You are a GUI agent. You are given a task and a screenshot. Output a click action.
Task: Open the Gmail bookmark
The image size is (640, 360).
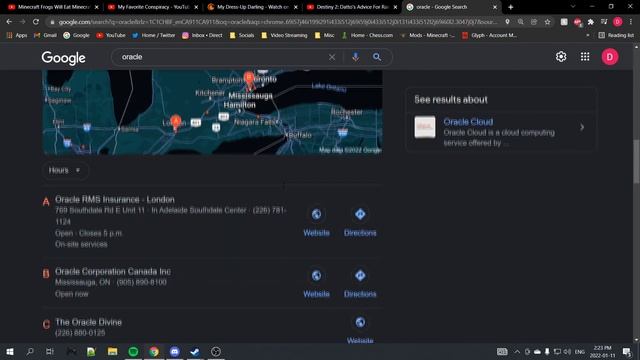45,36
